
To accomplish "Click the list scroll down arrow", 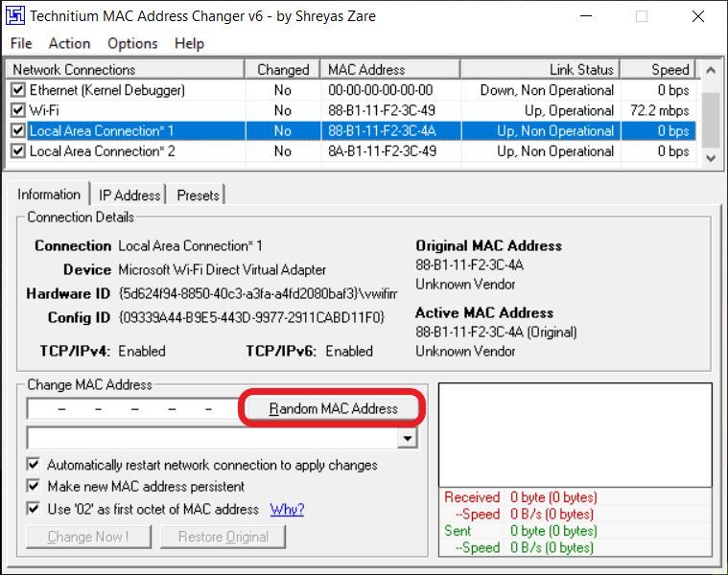I will click(x=711, y=158).
